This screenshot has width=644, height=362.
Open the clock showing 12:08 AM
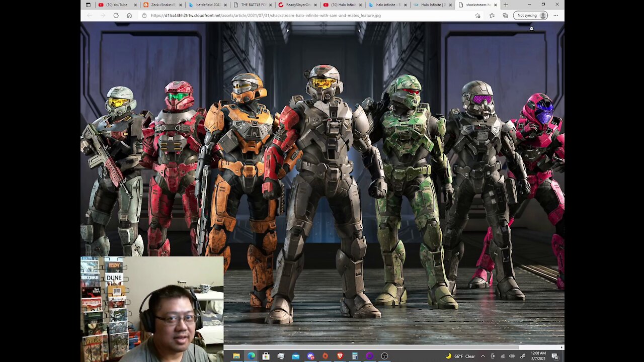(538, 356)
